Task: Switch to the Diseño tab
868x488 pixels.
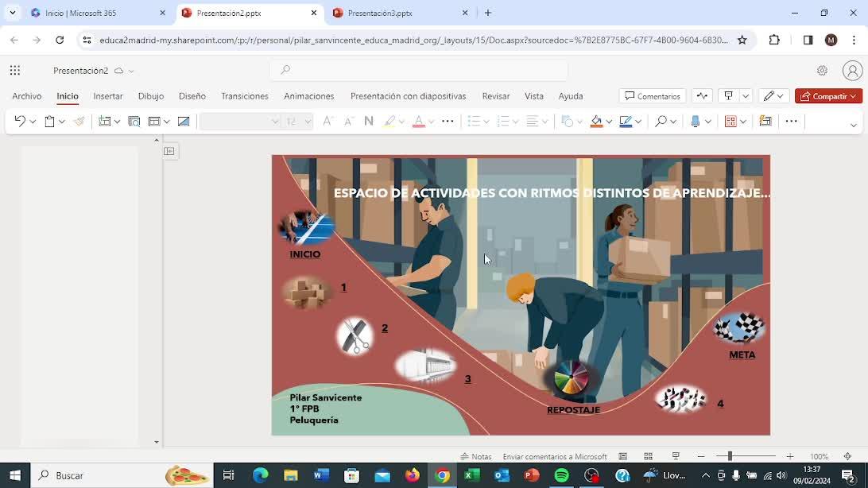Action: [192, 96]
